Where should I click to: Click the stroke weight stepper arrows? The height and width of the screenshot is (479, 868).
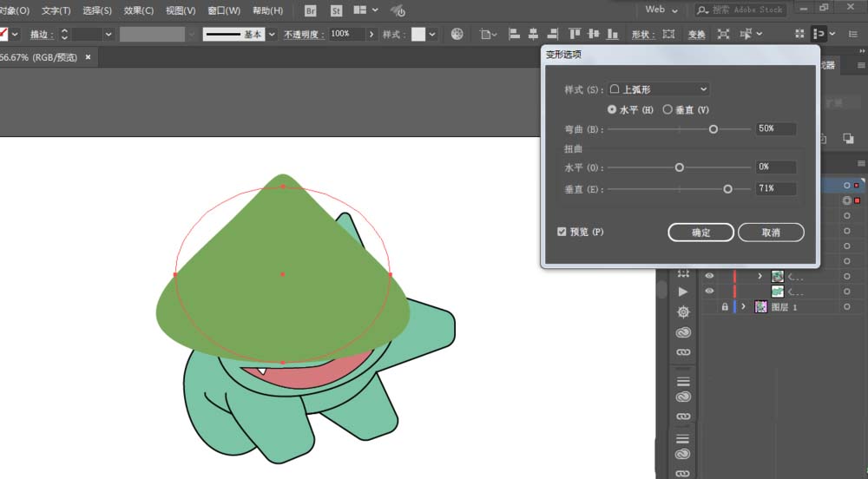[64, 35]
